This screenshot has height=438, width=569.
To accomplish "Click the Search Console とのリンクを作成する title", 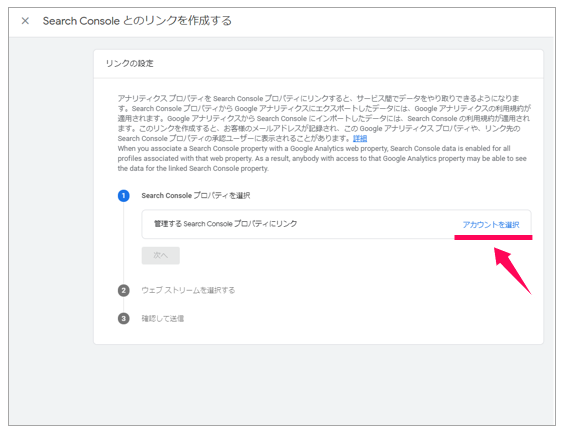I will (x=137, y=21).
